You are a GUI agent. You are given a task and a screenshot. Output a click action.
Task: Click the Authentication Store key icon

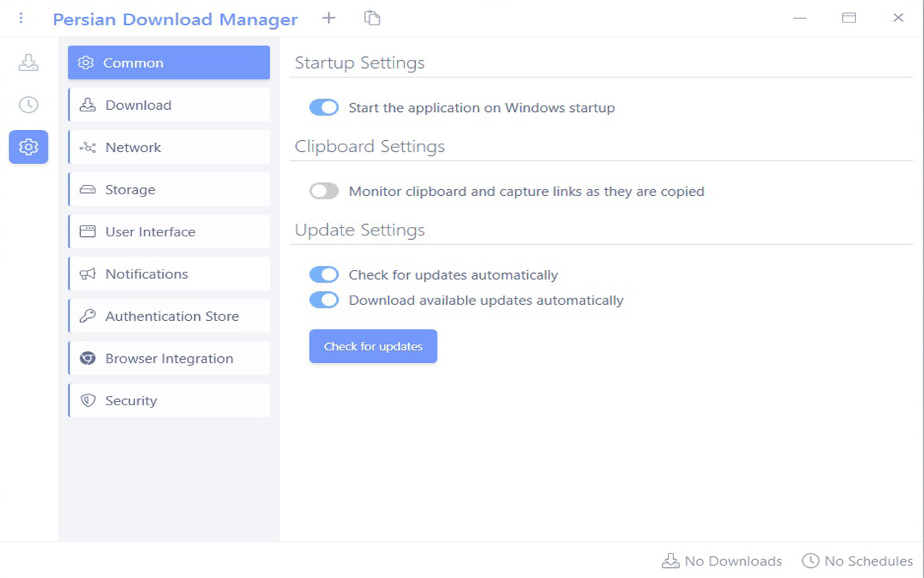(87, 316)
